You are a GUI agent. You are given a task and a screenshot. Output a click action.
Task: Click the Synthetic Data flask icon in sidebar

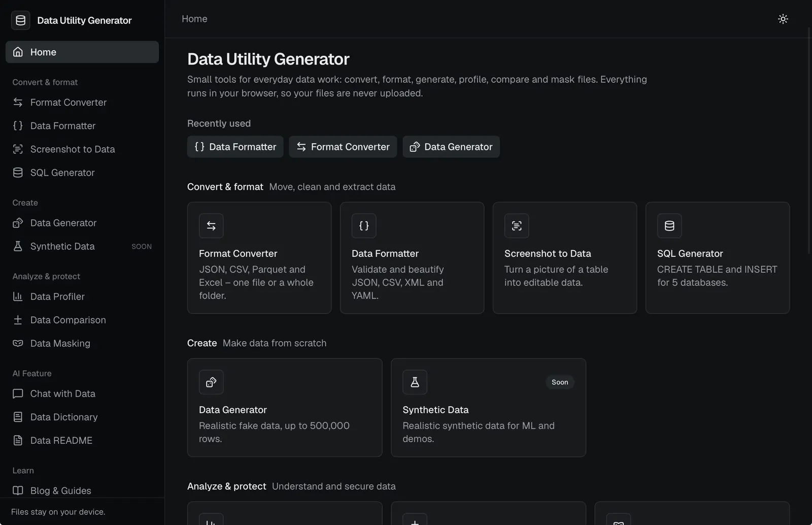(18, 246)
